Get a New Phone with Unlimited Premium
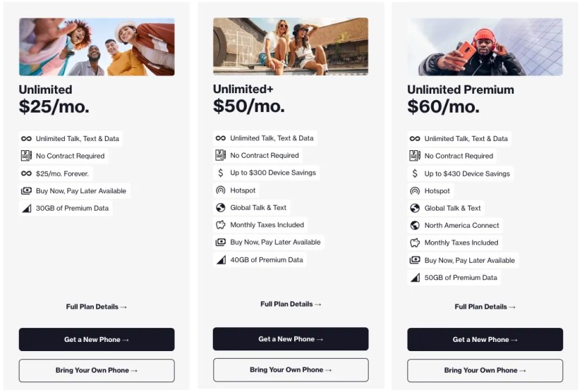The height and width of the screenshot is (392, 582). coord(485,339)
